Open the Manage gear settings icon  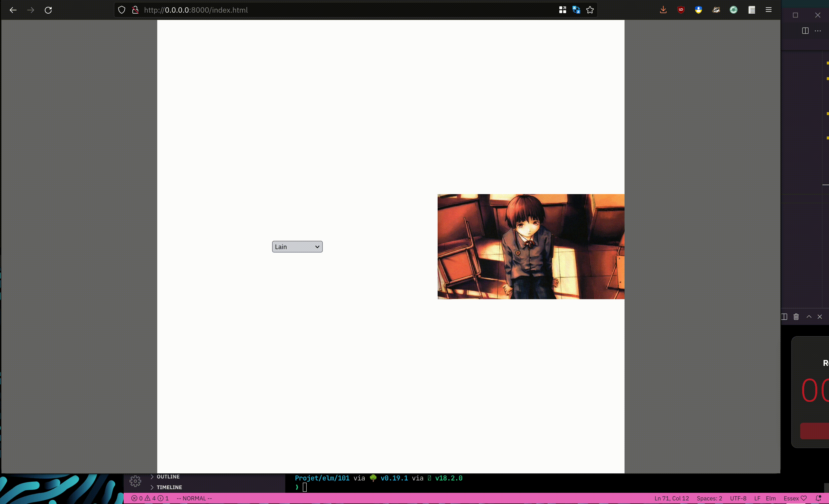coord(135,481)
